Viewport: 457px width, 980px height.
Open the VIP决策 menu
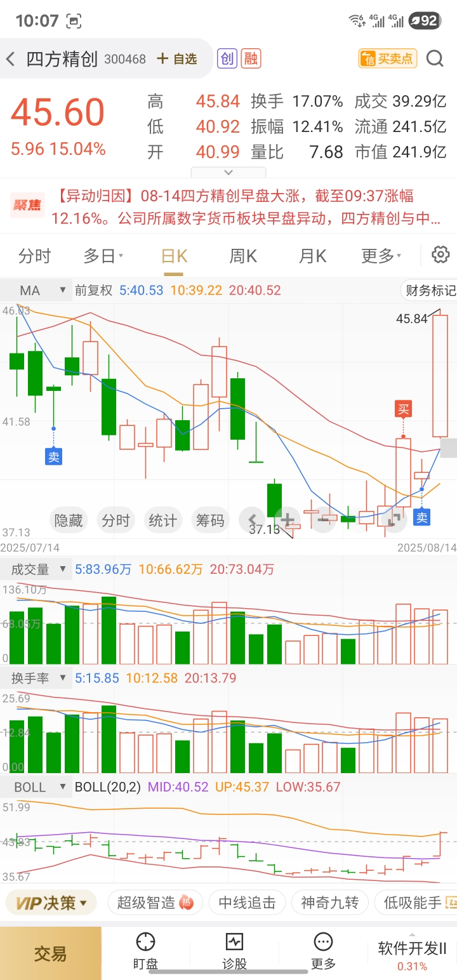(51, 903)
